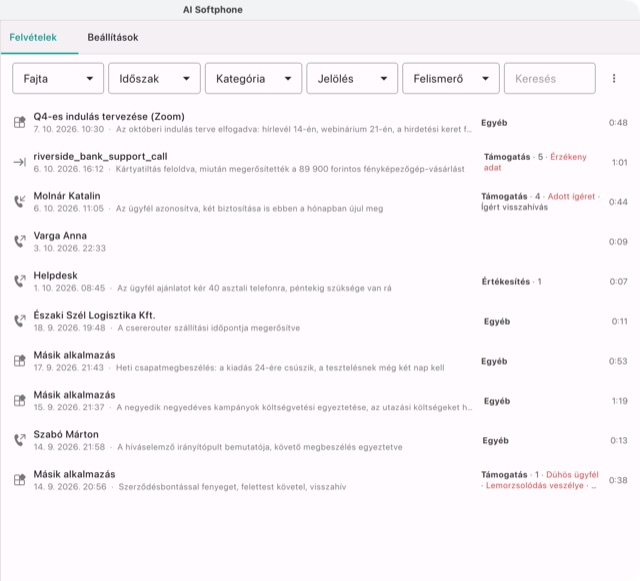Screen dimensions: 640x581
Task: Expand the Jelölés filter
Action: (352, 78)
